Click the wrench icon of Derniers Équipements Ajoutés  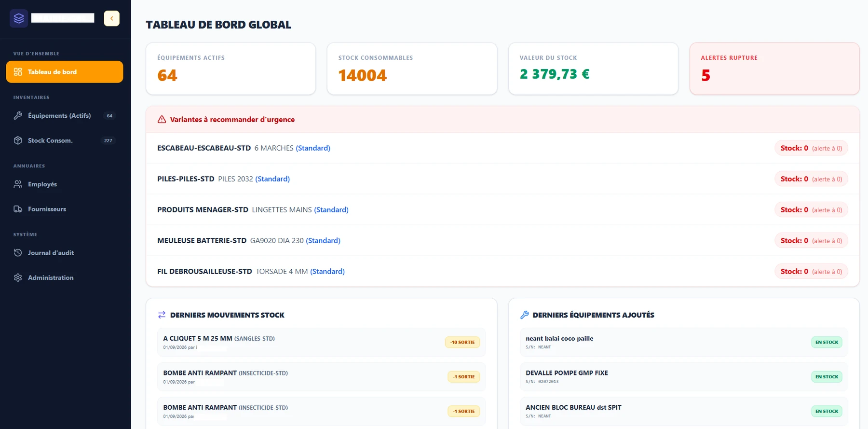pos(524,315)
